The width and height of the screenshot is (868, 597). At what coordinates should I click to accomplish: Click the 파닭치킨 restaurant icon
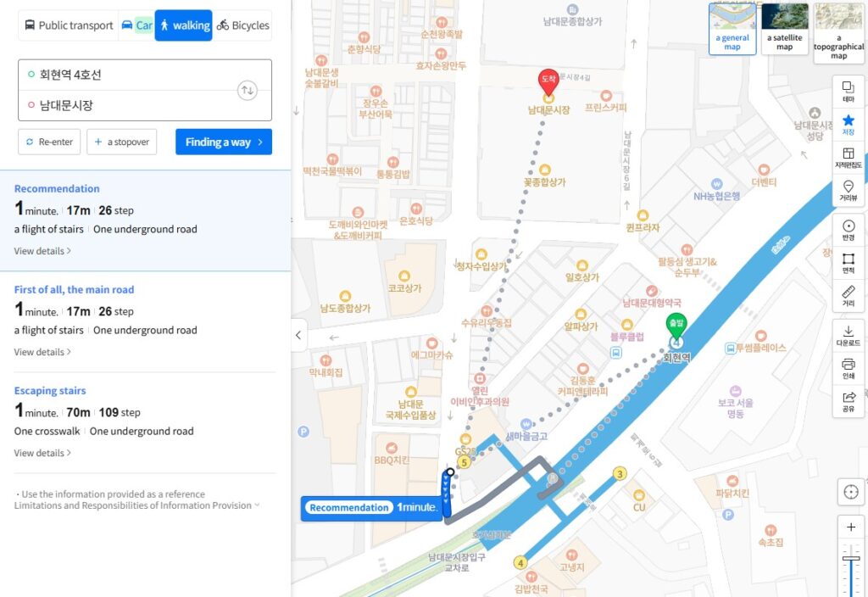(x=732, y=481)
